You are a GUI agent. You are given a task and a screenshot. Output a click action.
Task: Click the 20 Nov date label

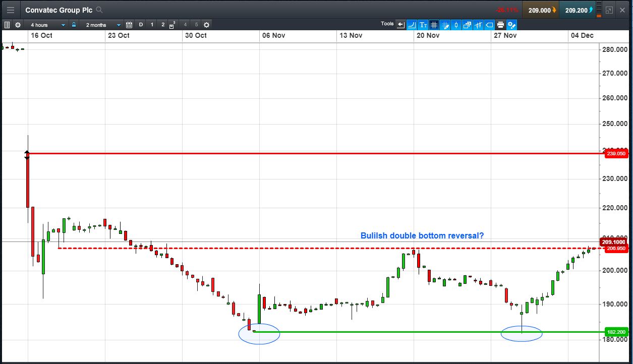428,35
